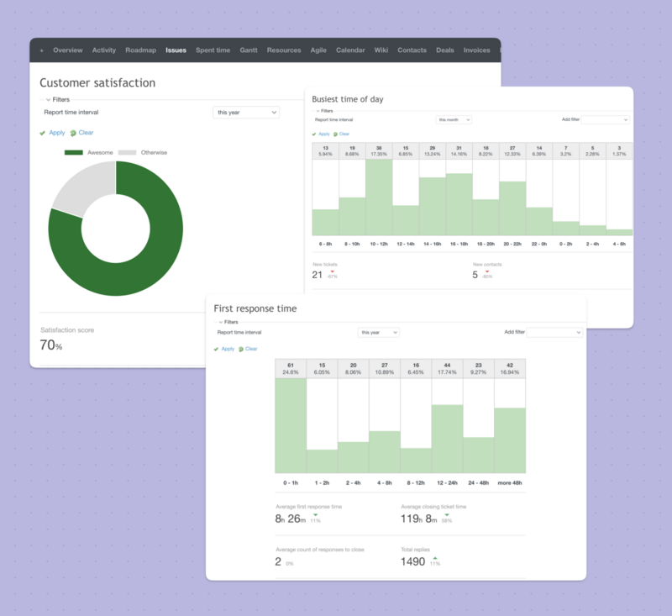Open the Invoices tab

click(x=476, y=50)
